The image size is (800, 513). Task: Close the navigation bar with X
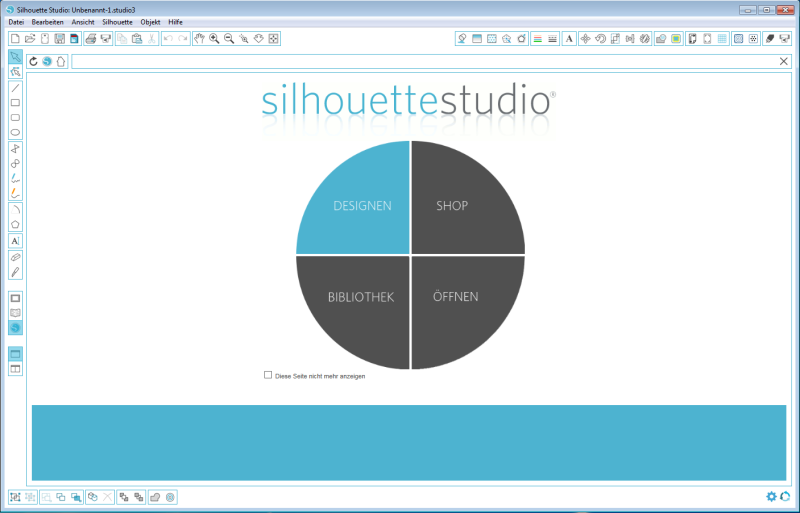784,62
